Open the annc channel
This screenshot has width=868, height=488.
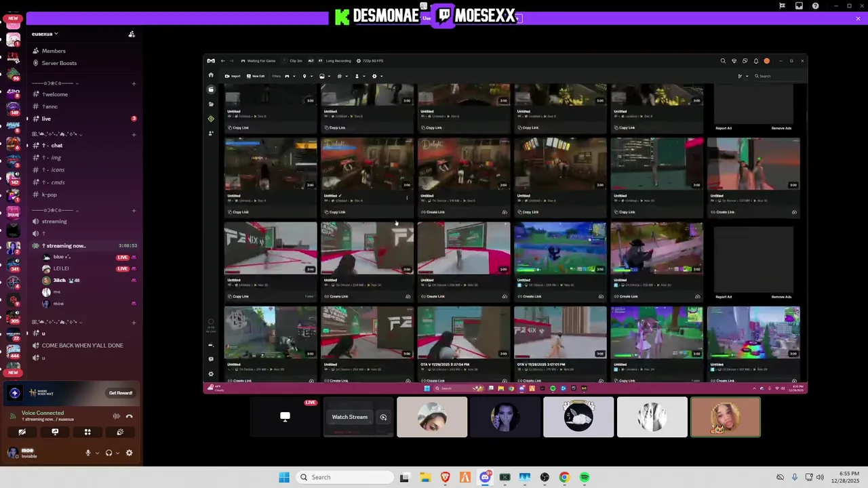coord(50,106)
